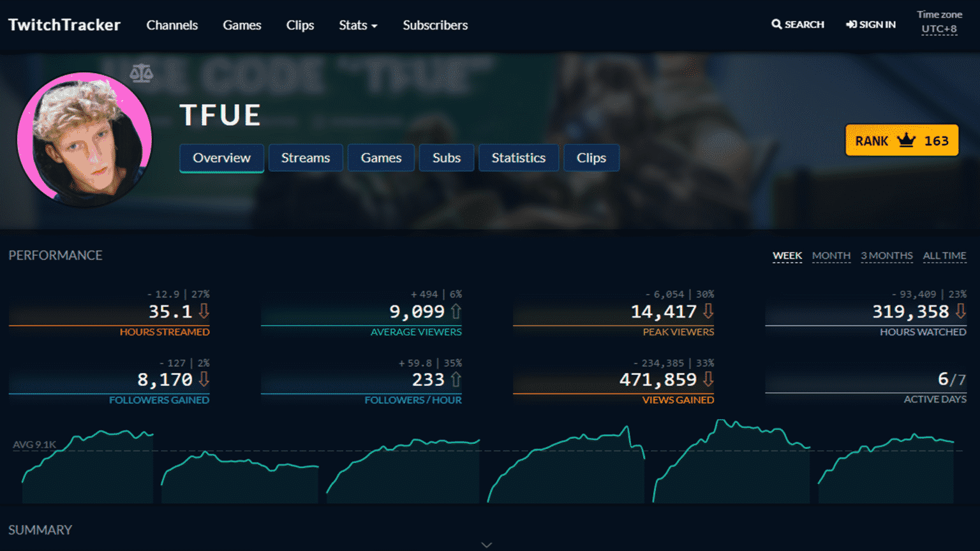Click the crown icon in the RANK badge
This screenshot has height=551, width=980.
pyautogui.click(x=907, y=140)
